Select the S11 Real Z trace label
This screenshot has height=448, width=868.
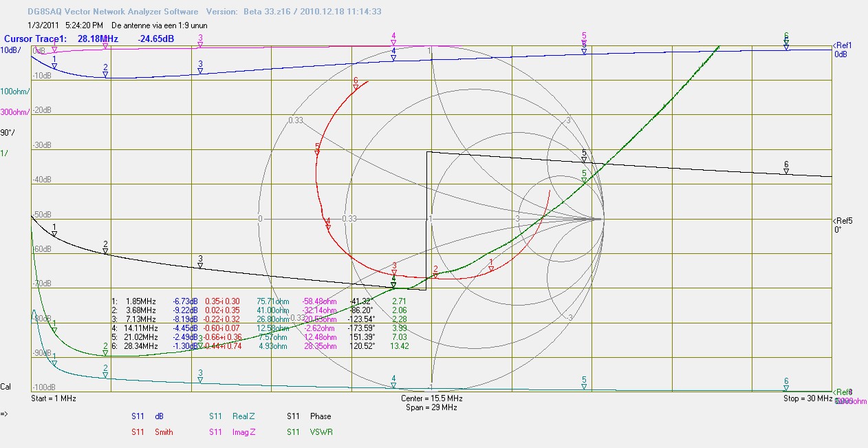[233, 416]
